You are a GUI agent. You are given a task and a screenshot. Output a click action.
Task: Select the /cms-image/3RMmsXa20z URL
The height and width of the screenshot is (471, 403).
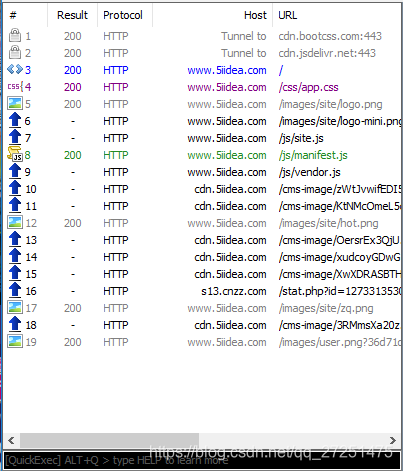tap(340, 325)
